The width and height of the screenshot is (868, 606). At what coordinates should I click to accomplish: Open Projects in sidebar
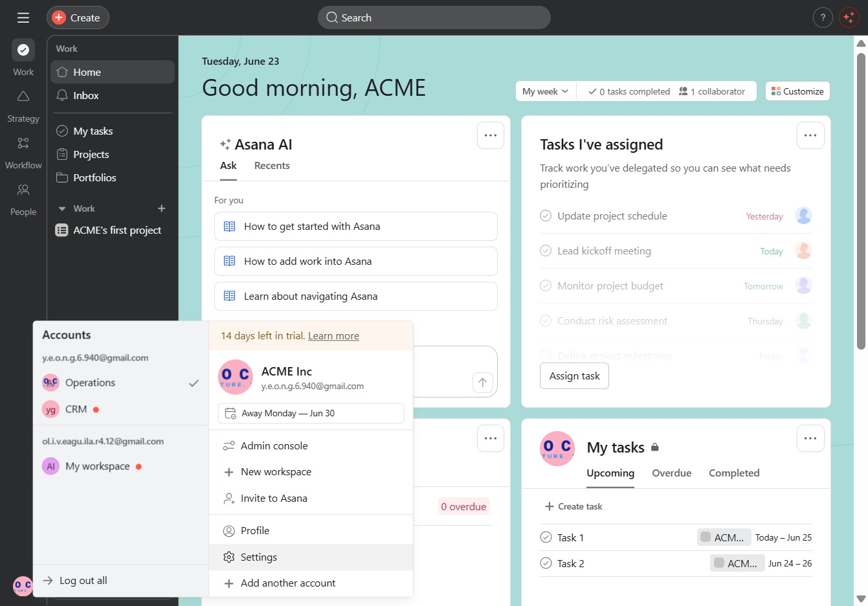(x=113, y=154)
